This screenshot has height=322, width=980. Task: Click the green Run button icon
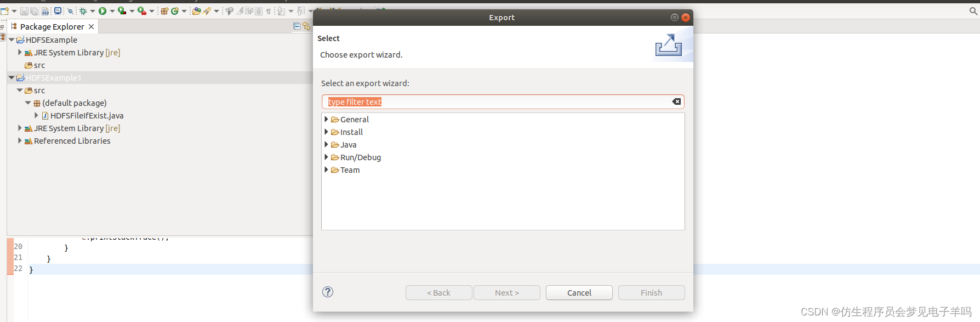[102, 11]
